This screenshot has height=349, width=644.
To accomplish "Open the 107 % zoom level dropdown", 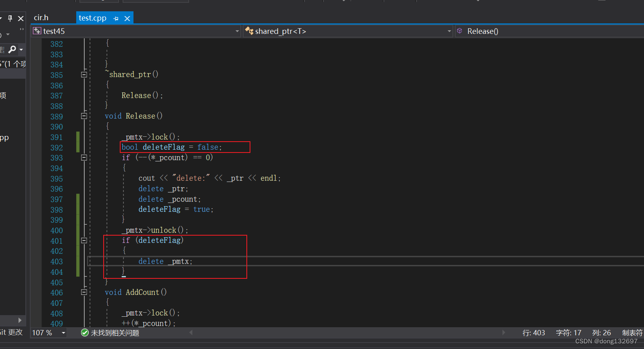I will [63, 333].
